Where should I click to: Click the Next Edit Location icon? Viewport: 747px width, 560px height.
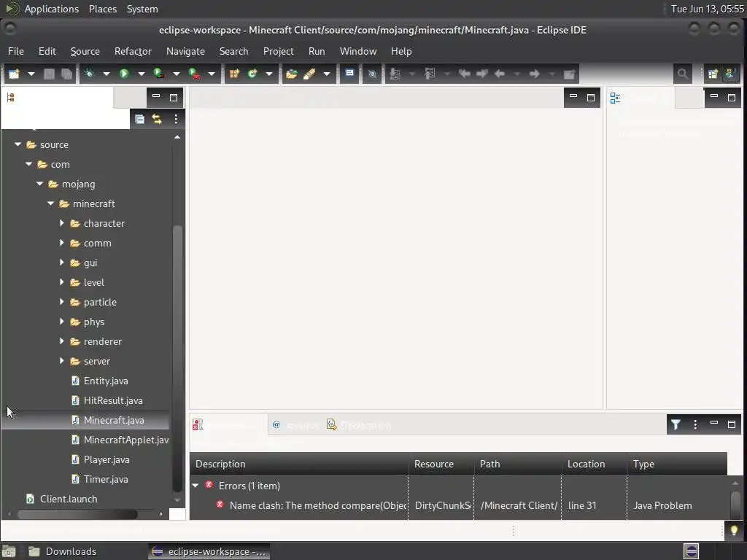(481, 74)
